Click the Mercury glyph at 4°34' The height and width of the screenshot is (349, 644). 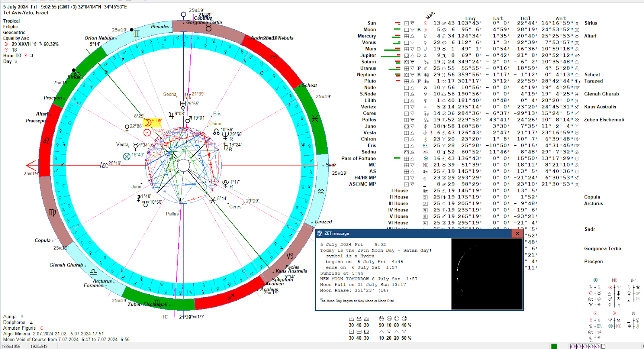135,147
